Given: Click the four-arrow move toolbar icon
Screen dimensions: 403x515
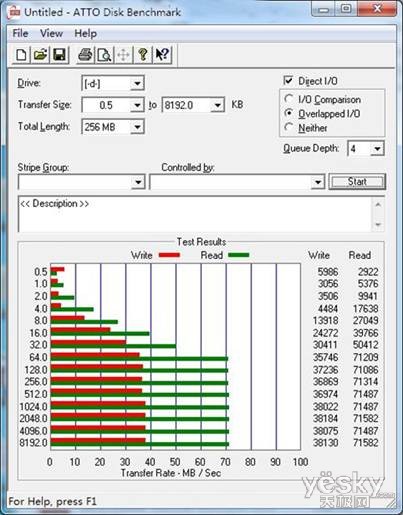Looking at the screenshot, I should click(x=123, y=55).
